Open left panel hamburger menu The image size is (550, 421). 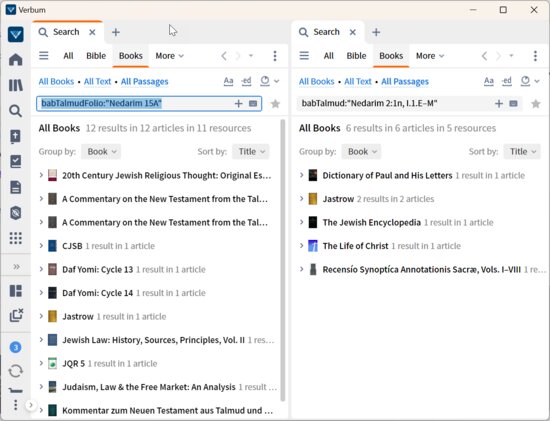click(44, 55)
